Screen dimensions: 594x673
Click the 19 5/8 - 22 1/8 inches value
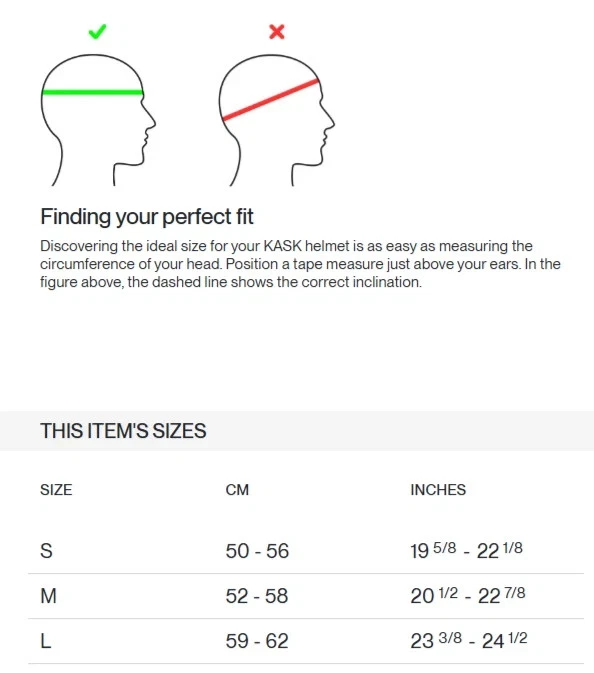click(x=467, y=550)
